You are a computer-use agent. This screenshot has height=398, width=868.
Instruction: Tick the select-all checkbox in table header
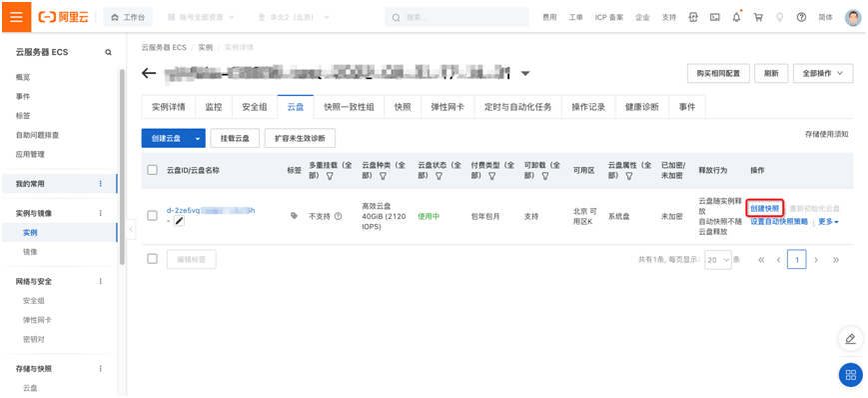[x=152, y=170]
